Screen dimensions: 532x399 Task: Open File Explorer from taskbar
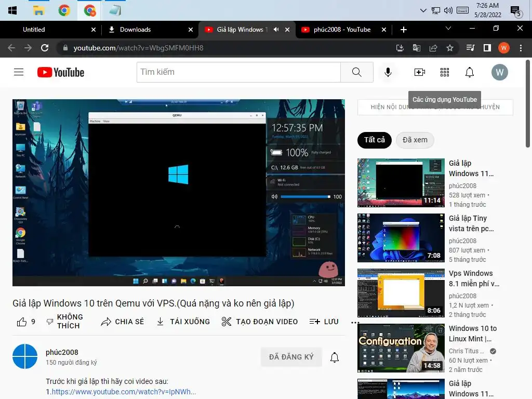click(x=38, y=10)
